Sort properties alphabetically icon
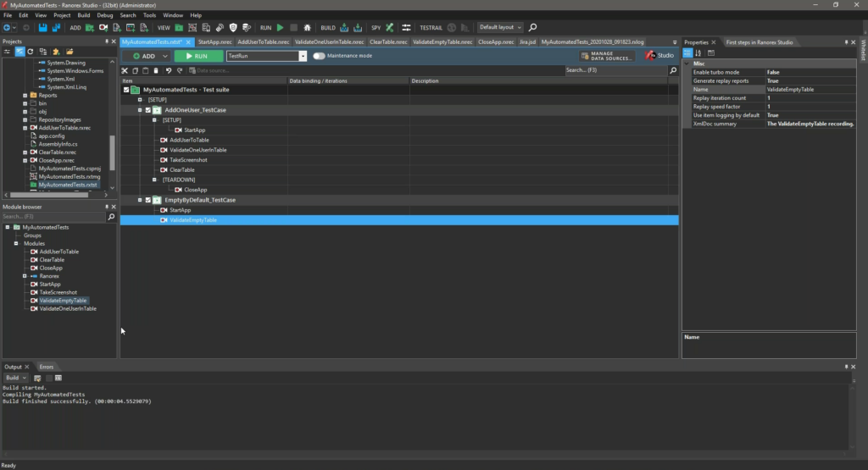This screenshot has width=868, height=470. click(x=698, y=53)
